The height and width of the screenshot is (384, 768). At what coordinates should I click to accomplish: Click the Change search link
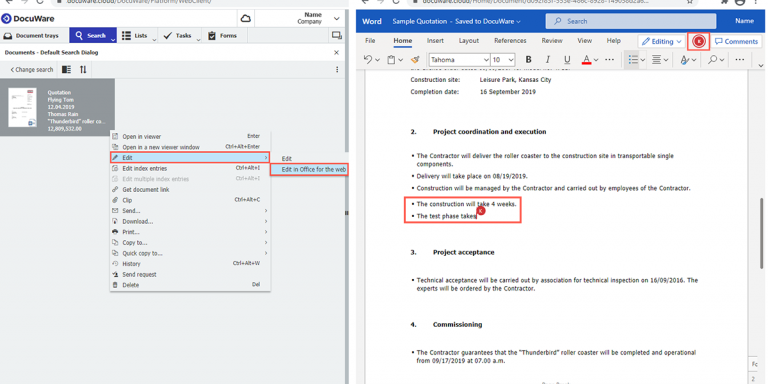click(x=32, y=70)
